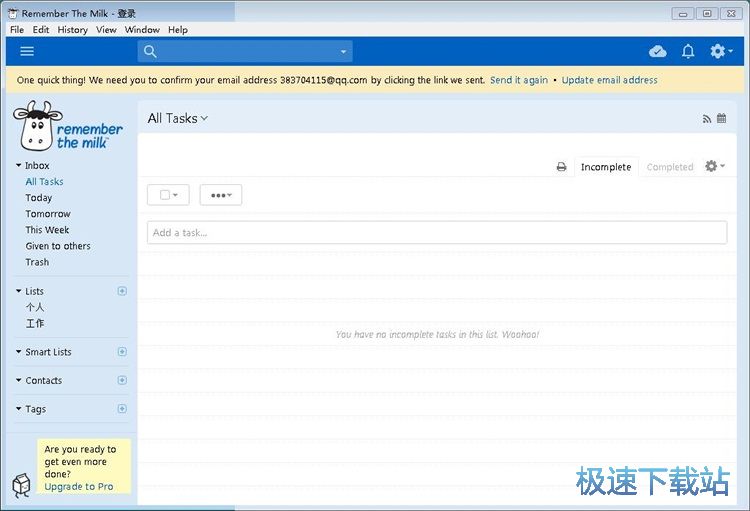The width and height of the screenshot is (750, 511).
Task: Collapse the Contacts section
Action: (18, 380)
